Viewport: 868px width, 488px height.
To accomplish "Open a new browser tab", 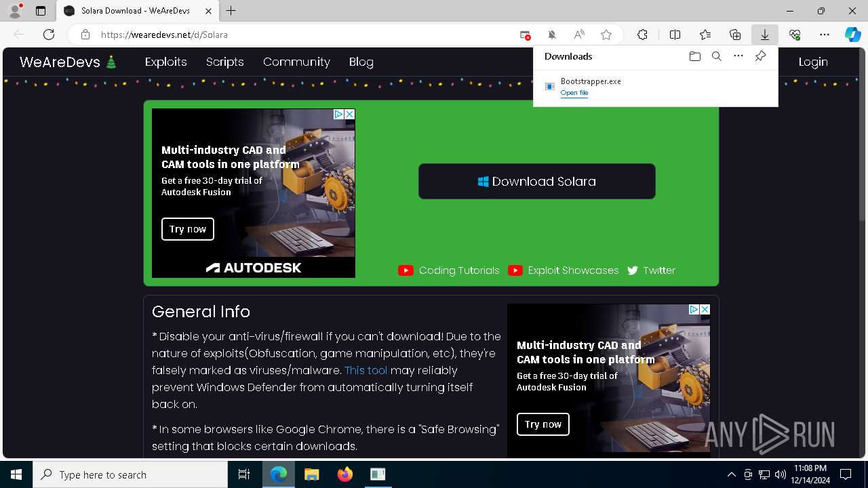I will [x=231, y=11].
